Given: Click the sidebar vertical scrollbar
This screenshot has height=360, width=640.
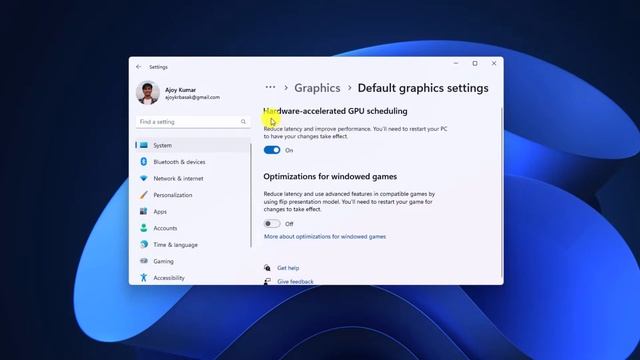Looking at the screenshot, I should [251, 195].
